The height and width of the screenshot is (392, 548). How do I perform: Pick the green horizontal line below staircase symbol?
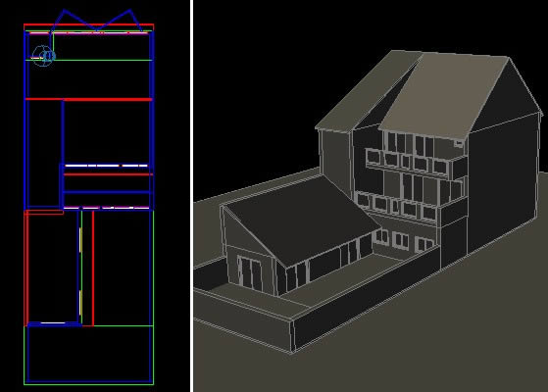89,60
